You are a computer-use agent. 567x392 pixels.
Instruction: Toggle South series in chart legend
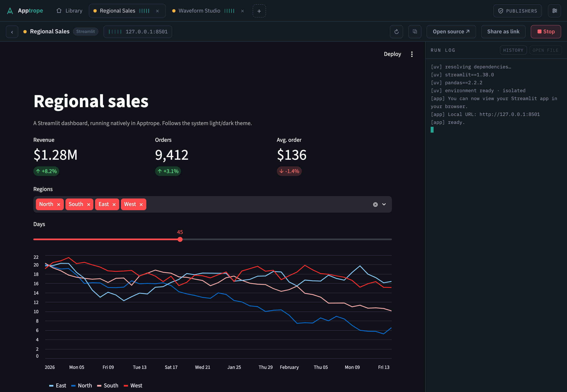click(x=108, y=386)
